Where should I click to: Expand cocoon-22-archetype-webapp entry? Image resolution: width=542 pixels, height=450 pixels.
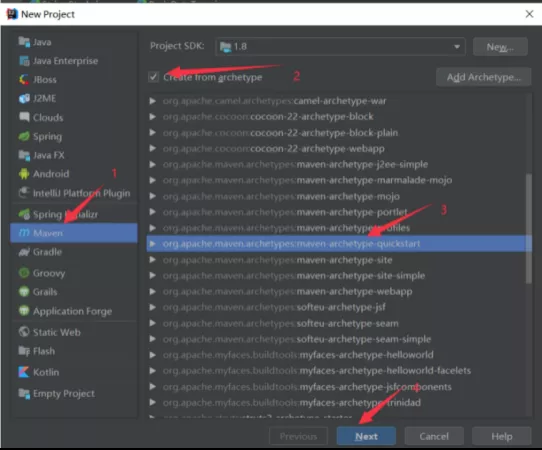(152, 149)
